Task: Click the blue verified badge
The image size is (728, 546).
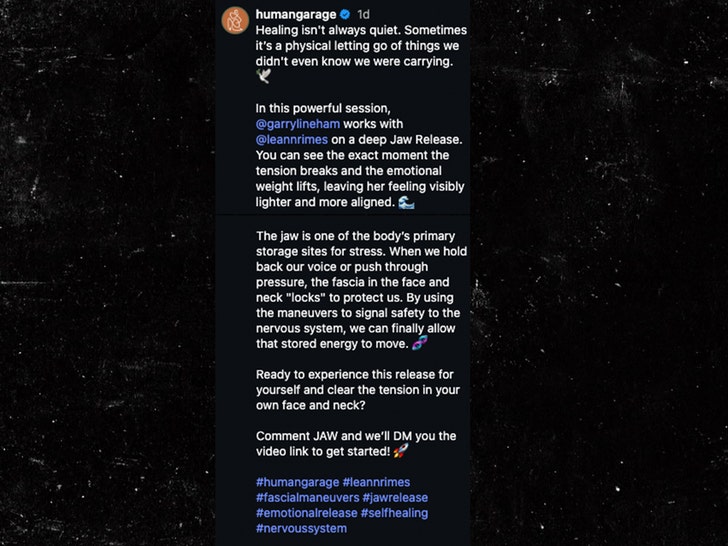Action: [345, 15]
